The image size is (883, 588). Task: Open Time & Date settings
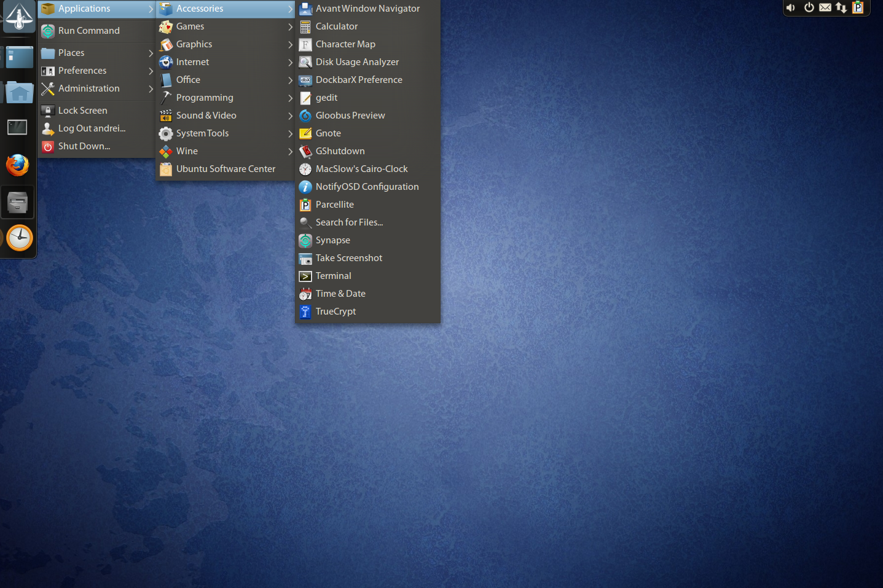point(339,294)
